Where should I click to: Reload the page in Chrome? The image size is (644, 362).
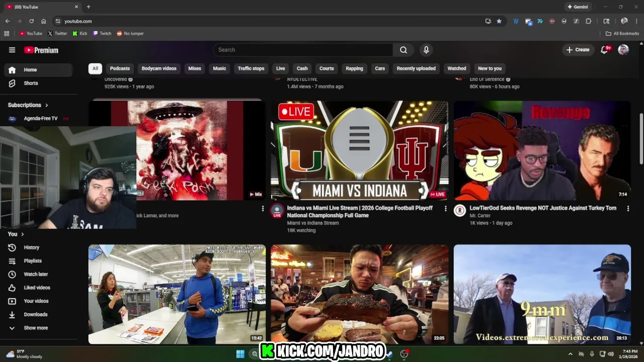point(31,21)
